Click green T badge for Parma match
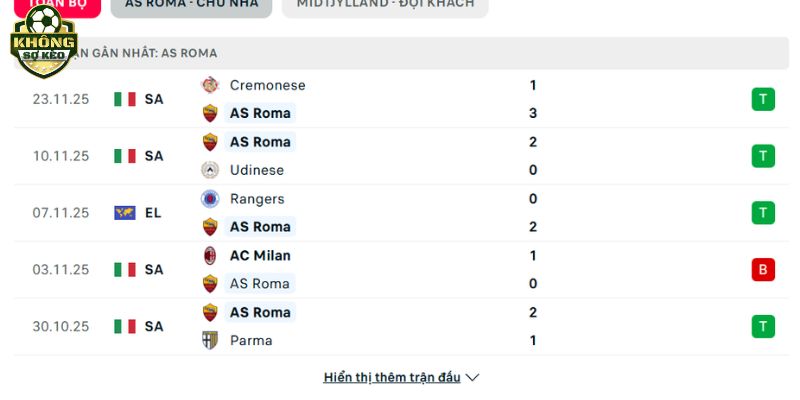The image size is (800, 400). pos(763,326)
